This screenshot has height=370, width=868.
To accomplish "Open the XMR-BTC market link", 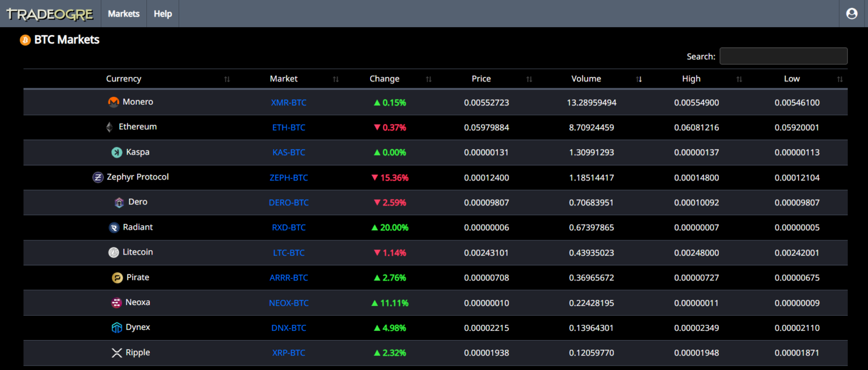I will 289,102.
